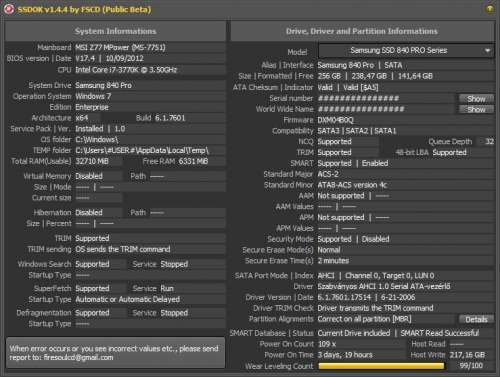Select the Szabványos AHCI driver name
The height and width of the screenshot is (377, 500).
[x=384, y=286]
